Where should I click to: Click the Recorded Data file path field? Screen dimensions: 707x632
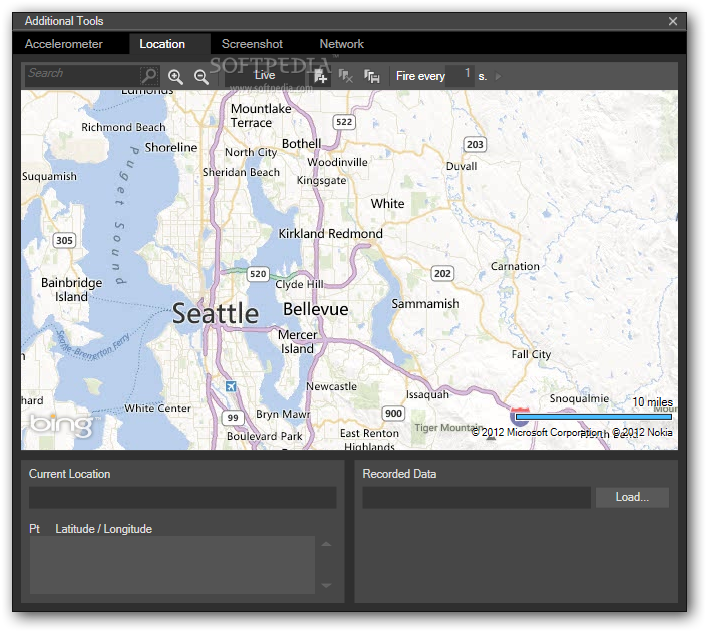pyautogui.click(x=477, y=498)
